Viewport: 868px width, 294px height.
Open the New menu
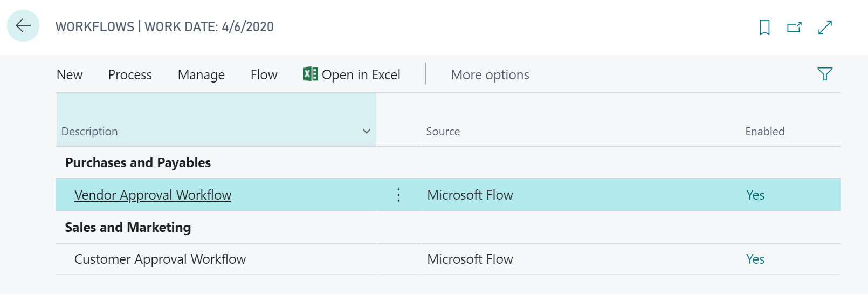tap(70, 74)
